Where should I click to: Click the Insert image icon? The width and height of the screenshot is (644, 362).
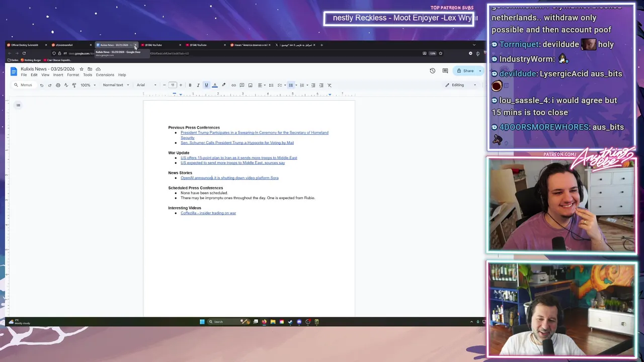(250, 85)
